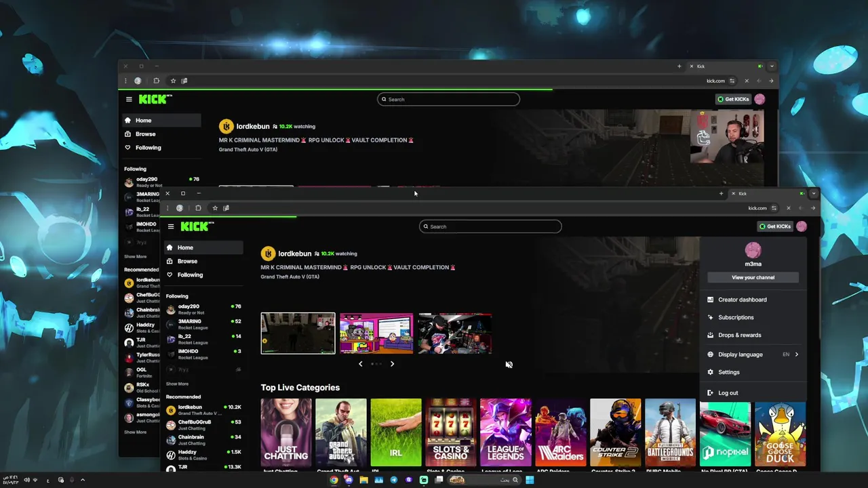Bookmark page with star in front window
Image resolution: width=868 pixels, height=488 pixels.
pyautogui.click(x=215, y=208)
